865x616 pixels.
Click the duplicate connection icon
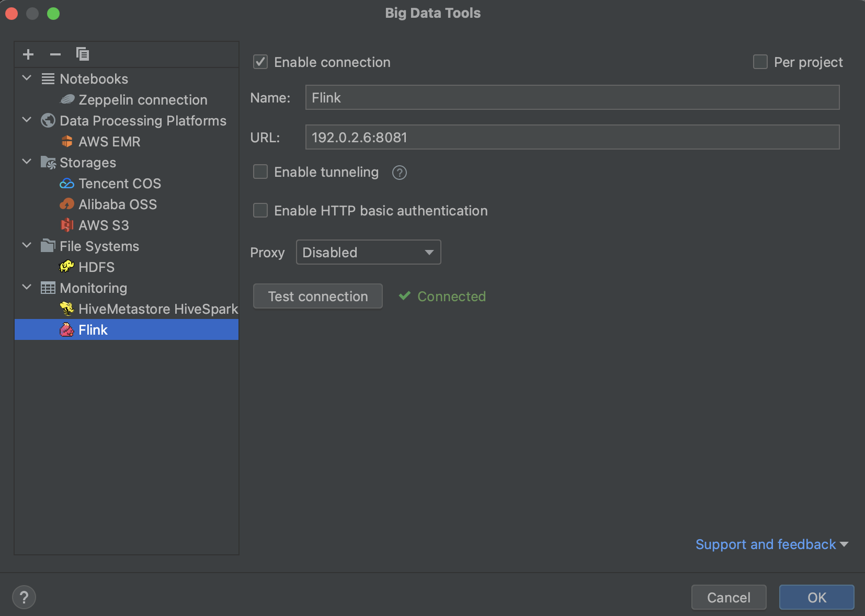click(x=82, y=54)
